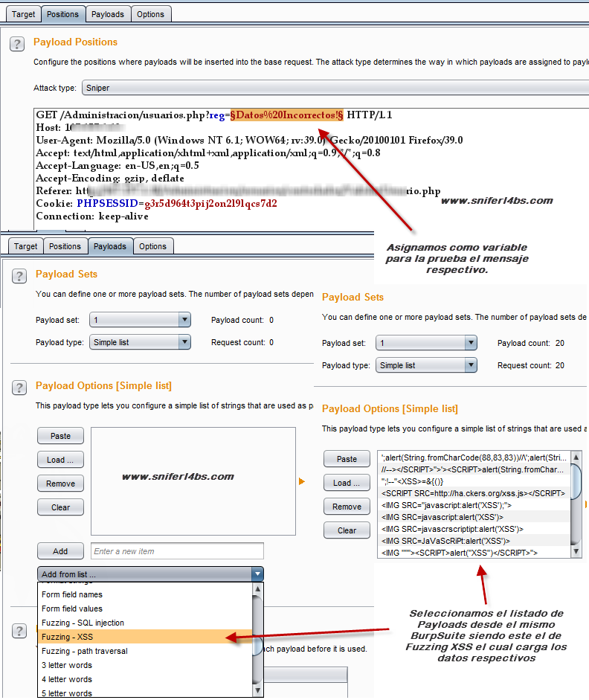Click left Paste button
Image resolution: width=589 pixels, height=700 pixels.
[60, 436]
